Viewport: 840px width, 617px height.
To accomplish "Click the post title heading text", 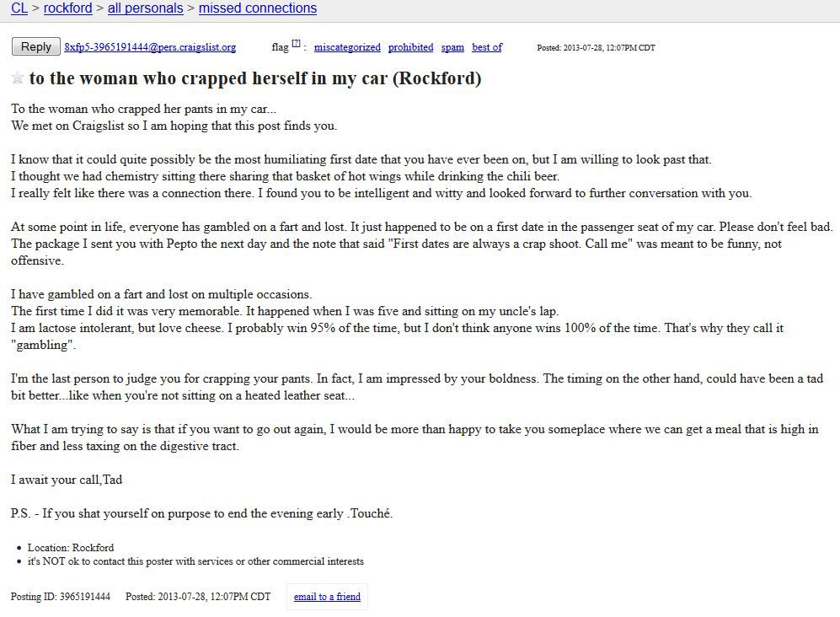I will pos(255,78).
